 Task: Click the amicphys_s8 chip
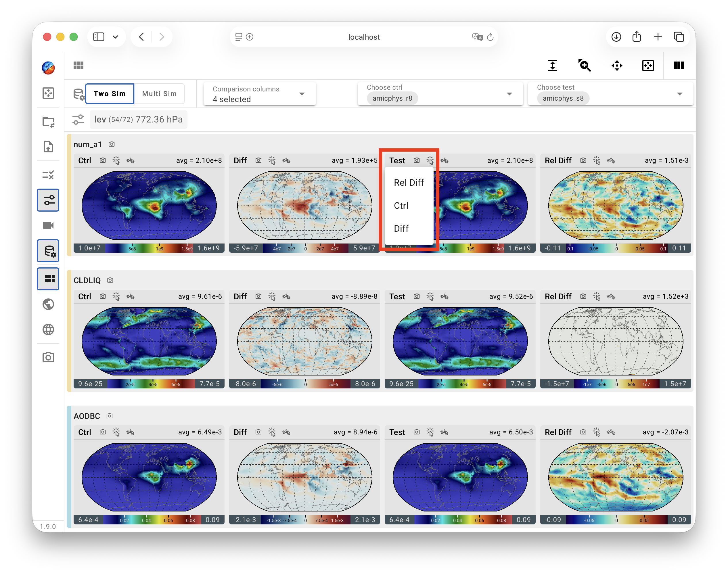(x=563, y=98)
